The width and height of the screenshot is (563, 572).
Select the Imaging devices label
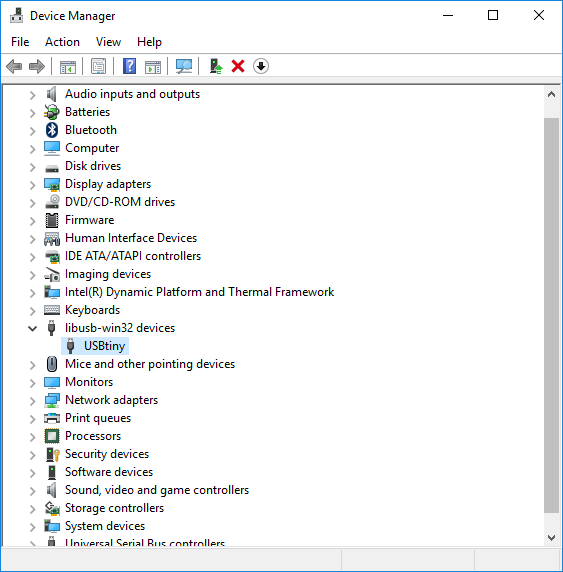click(108, 274)
